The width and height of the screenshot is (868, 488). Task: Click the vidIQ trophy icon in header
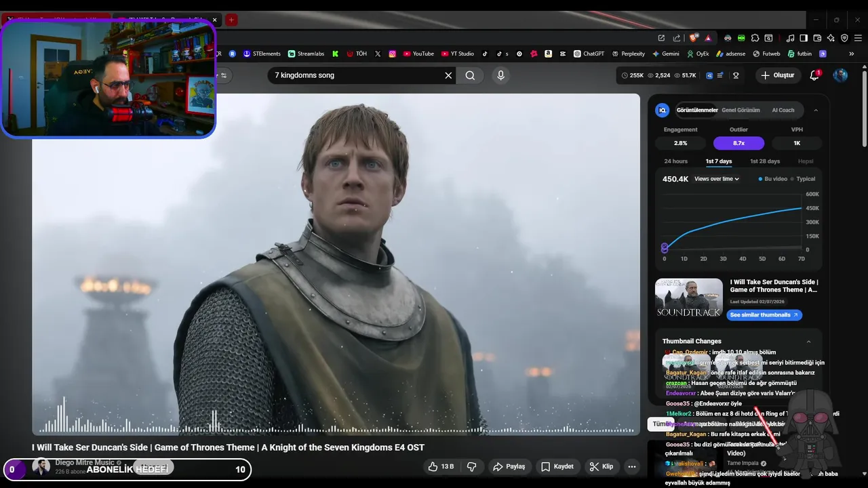[736, 75]
